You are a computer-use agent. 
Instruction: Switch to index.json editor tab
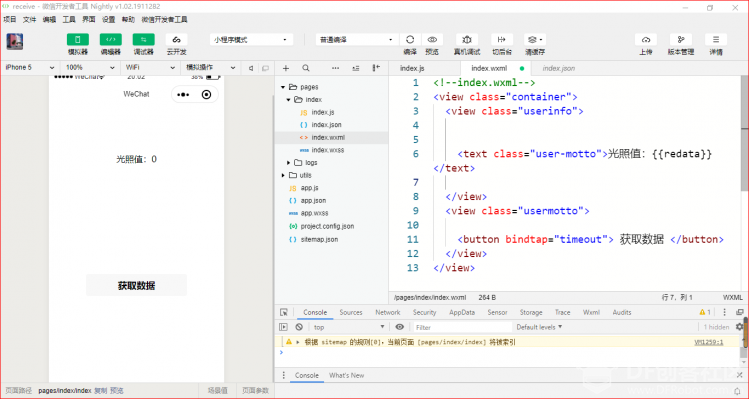click(558, 68)
